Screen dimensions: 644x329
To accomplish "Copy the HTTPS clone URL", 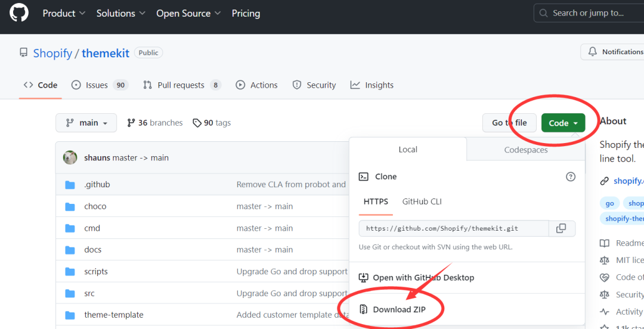I will [x=561, y=228].
